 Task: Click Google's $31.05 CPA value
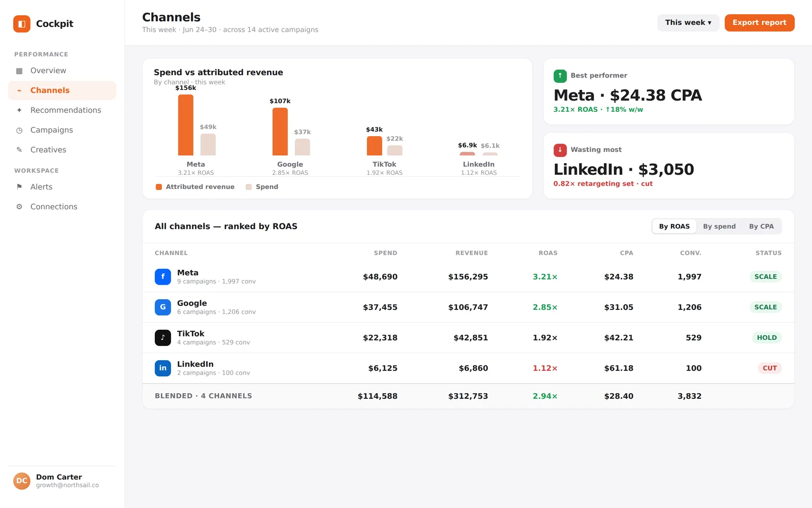[619, 307]
